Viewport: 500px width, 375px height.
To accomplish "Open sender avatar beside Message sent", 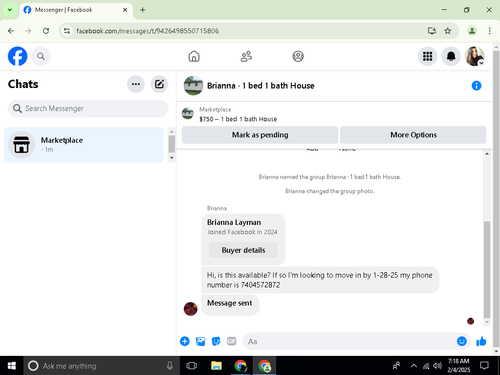I will (190, 309).
